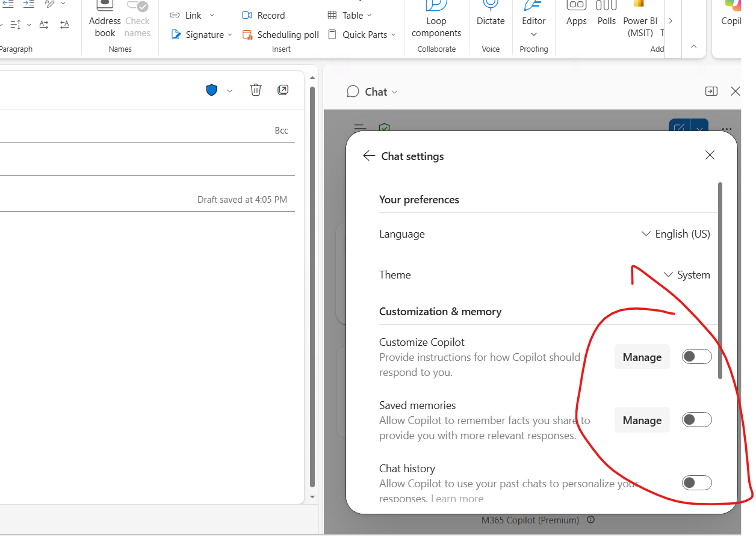Click the greyed Check names button
This screenshot has height=536, width=756.
137,20
